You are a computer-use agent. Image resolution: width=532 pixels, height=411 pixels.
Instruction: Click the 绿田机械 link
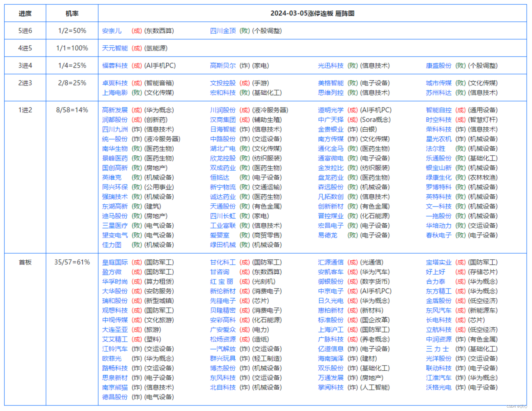[x=223, y=245]
